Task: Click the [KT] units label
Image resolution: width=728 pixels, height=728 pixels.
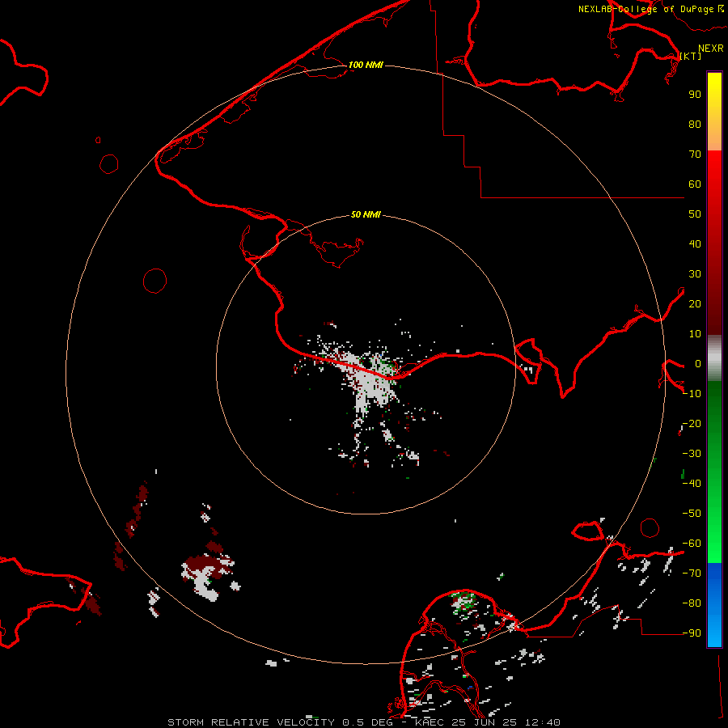Action: 691,56
